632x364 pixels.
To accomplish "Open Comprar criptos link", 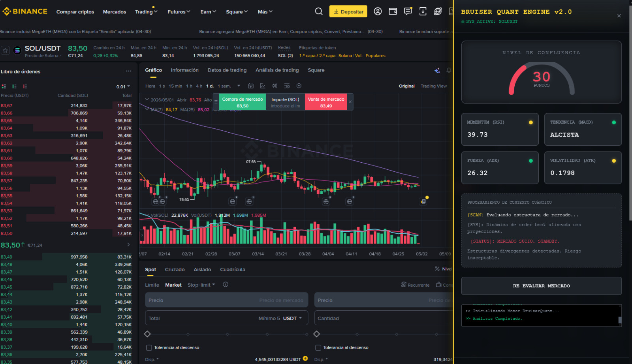I will 75,12.
